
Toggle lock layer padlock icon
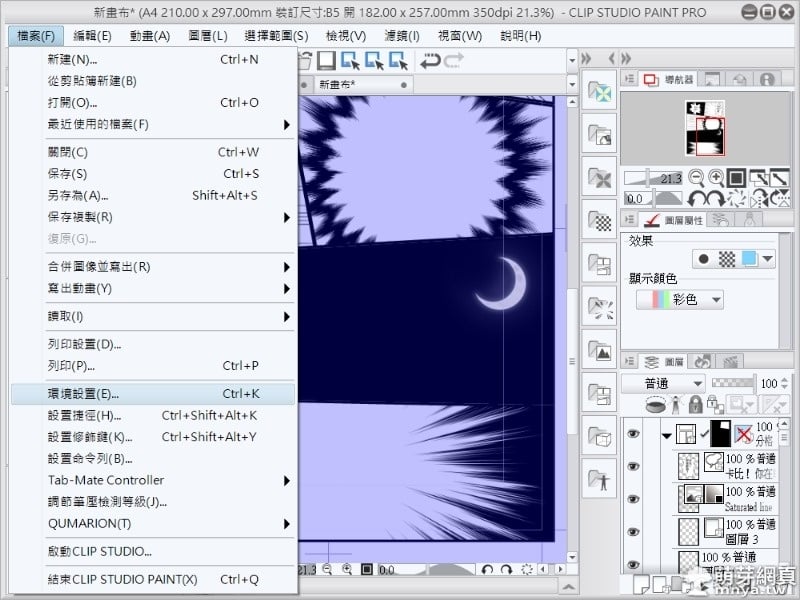(x=695, y=404)
